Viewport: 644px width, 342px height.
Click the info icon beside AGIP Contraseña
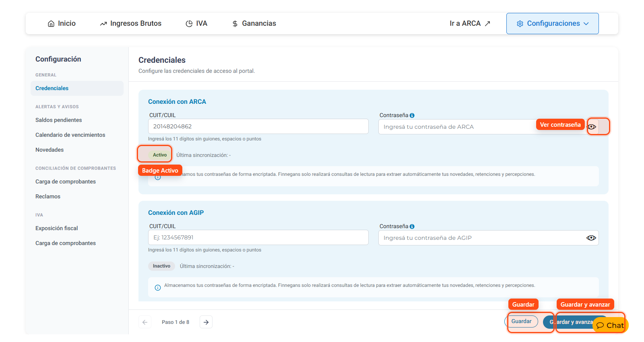(412, 227)
